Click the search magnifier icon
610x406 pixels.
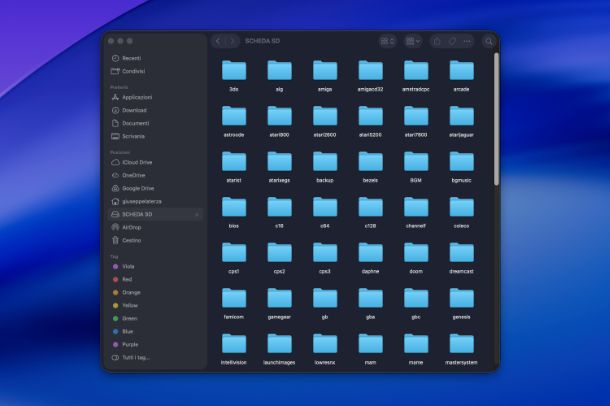point(489,41)
